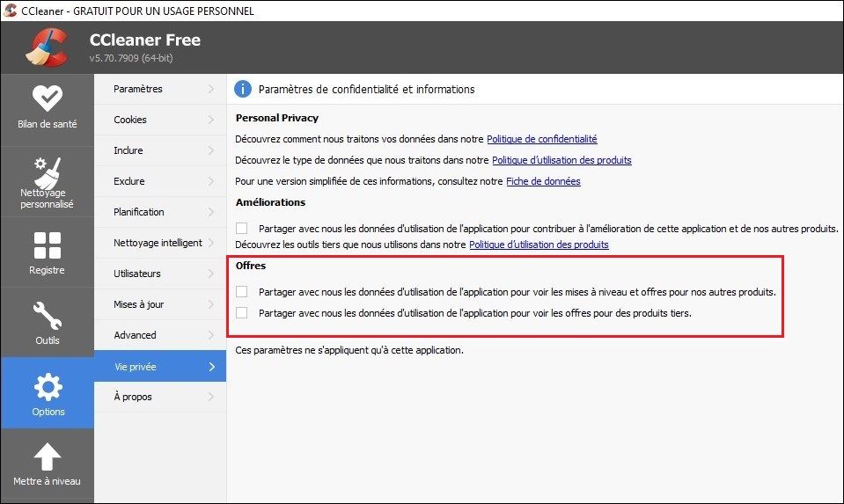Click the Offres section heading
The width and height of the screenshot is (844, 504).
coord(251,265)
